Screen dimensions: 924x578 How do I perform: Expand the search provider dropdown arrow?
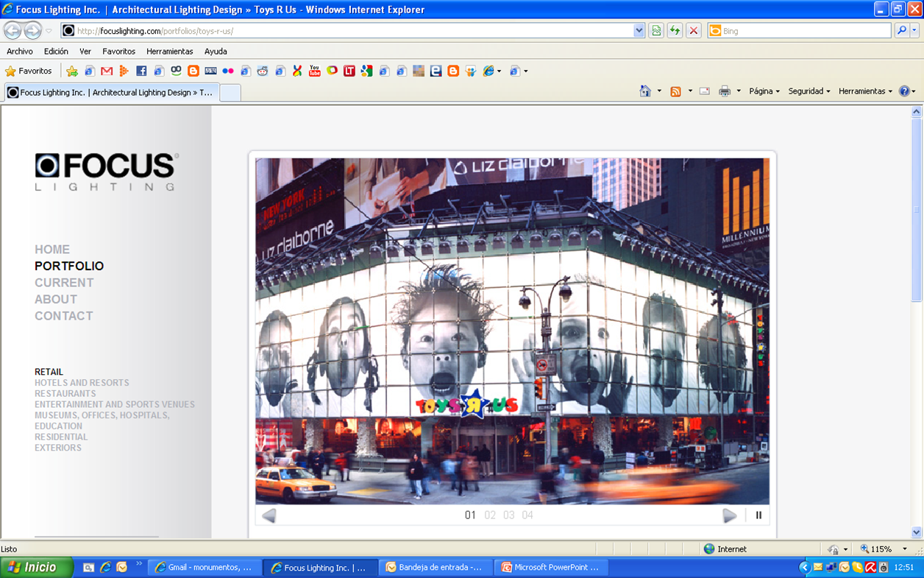(914, 31)
